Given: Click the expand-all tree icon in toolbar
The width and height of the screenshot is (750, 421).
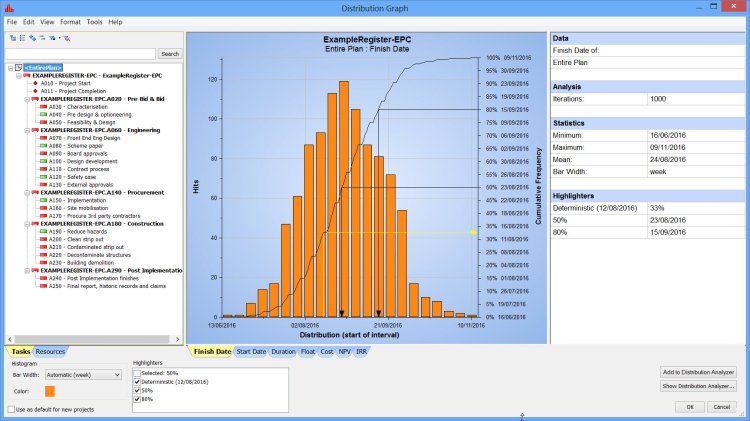Looking at the screenshot, I should [12, 37].
